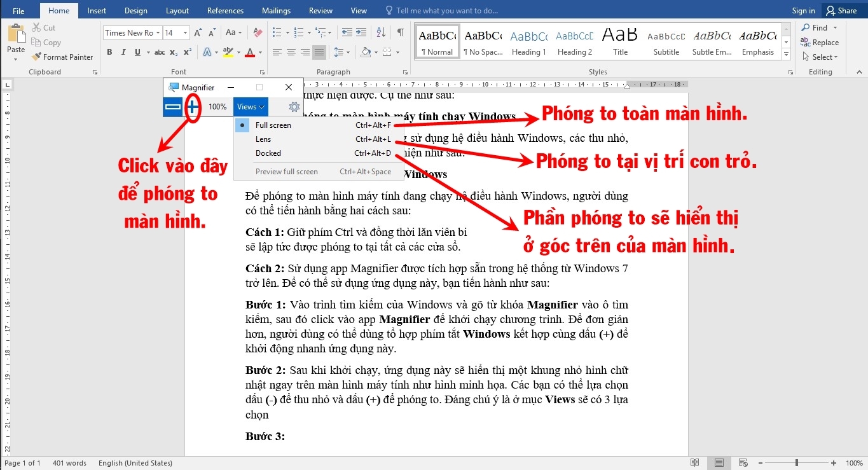Clear all formatting with eraser icon
This screenshot has height=470, width=868.
pos(258,32)
